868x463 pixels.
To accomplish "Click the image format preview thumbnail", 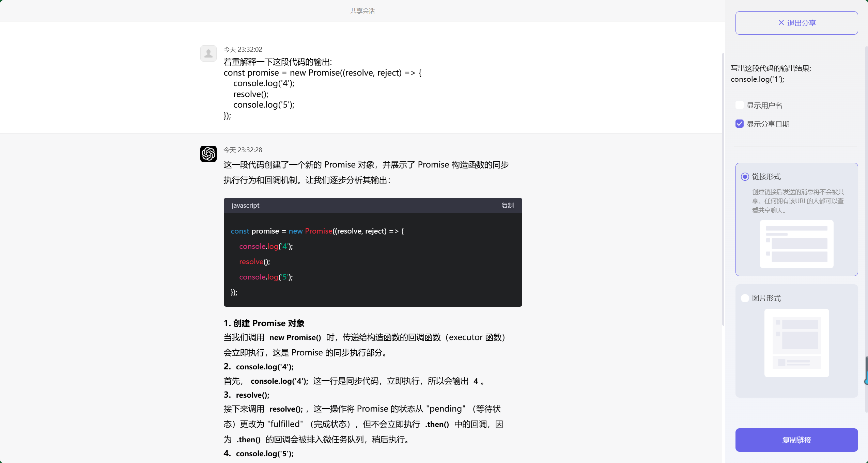I will (796, 342).
